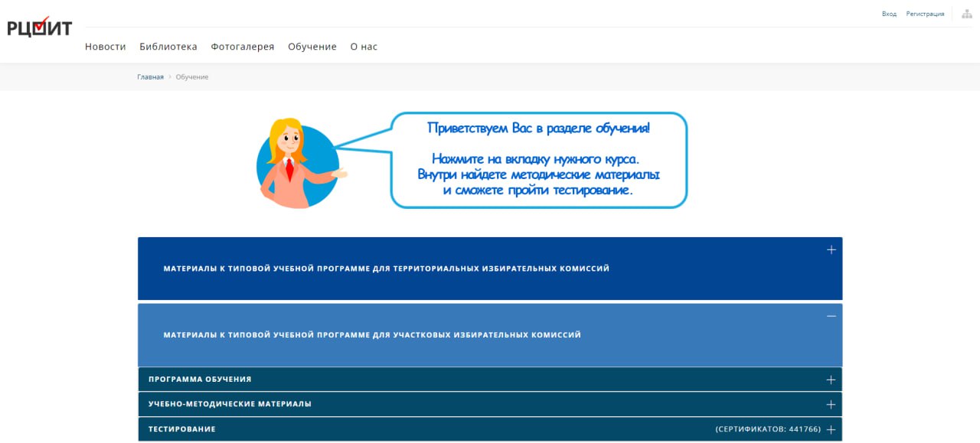Screen dimensions: 980x443
Task: Open the Новости menu item
Action: click(105, 47)
